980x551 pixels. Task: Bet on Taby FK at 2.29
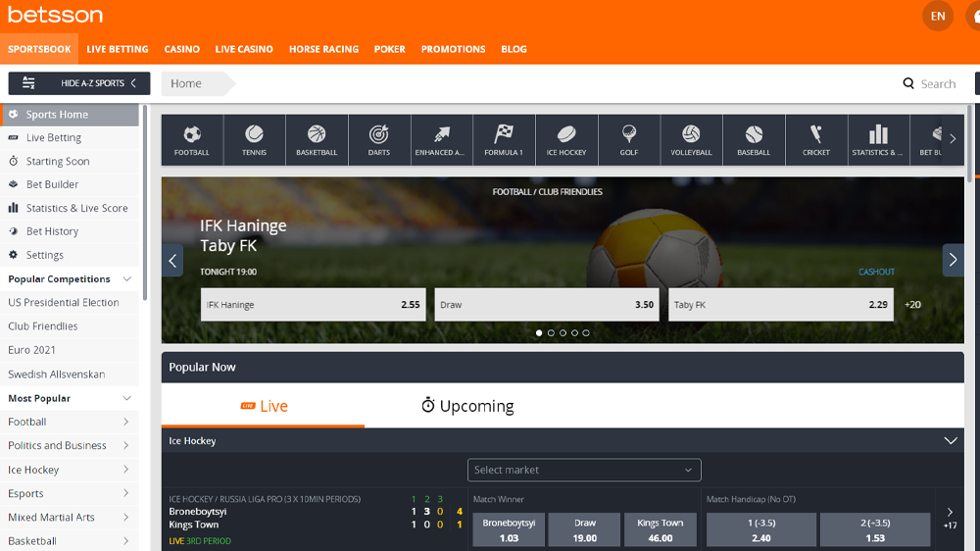tap(781, 305)
